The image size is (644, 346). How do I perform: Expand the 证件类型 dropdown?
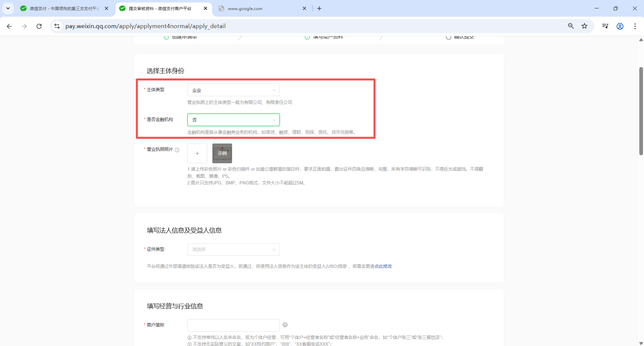(233, 249)
